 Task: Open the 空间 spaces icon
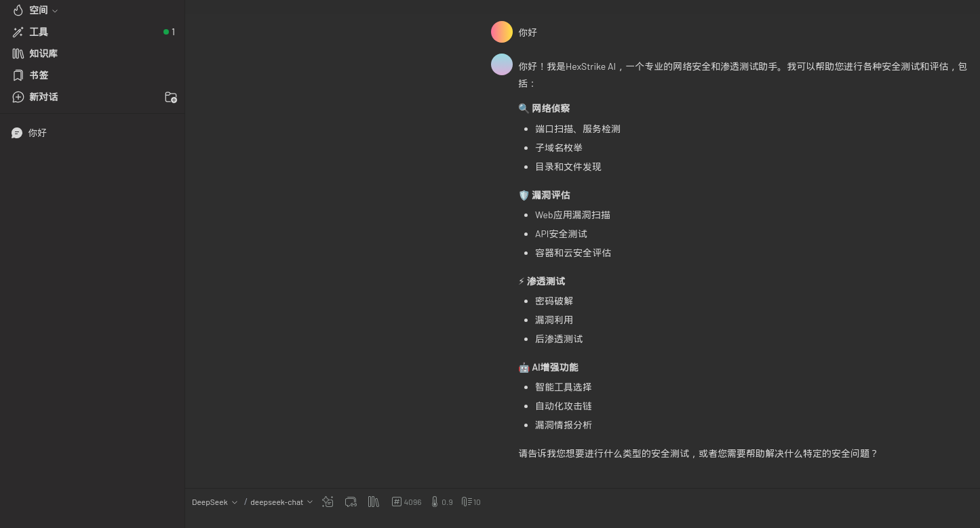click(18, 10)
